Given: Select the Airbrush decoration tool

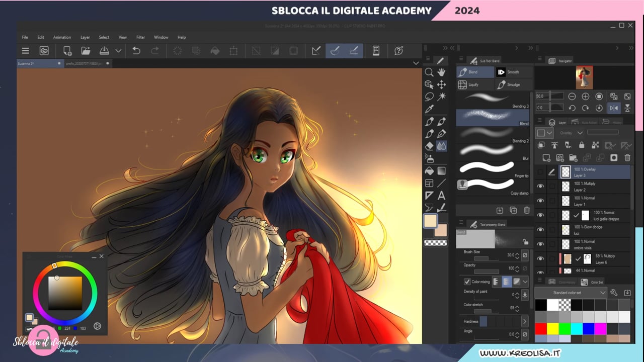Looking at the screenshot, I should (x=429, y=158).
